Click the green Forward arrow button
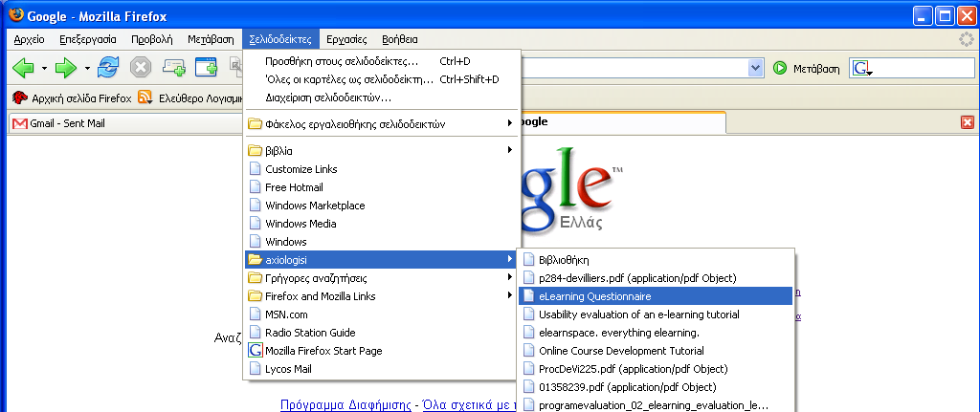Image resolution: width=980 pixels, height=412 pixels. tap(66, 68)
